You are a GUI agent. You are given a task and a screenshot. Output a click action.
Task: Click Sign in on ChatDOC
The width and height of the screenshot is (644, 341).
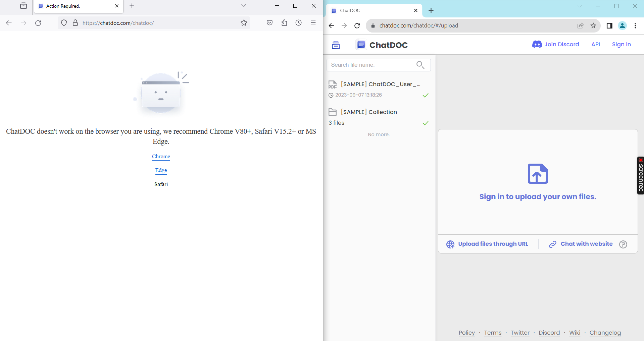click(x=621, y=44)
